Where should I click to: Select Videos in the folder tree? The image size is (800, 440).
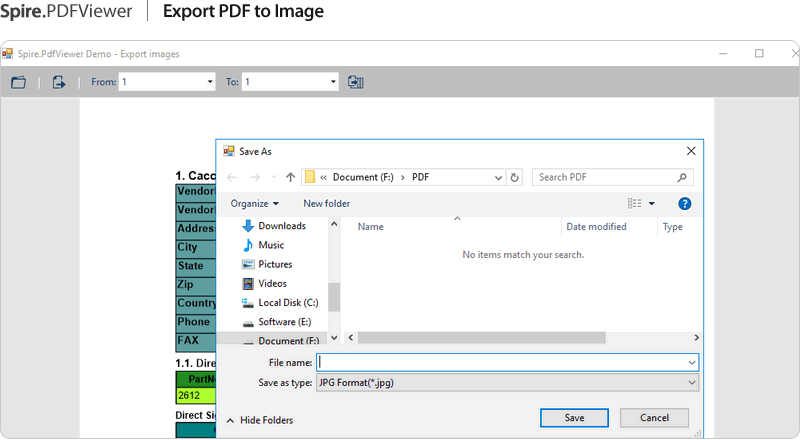[x=264, y=283]
